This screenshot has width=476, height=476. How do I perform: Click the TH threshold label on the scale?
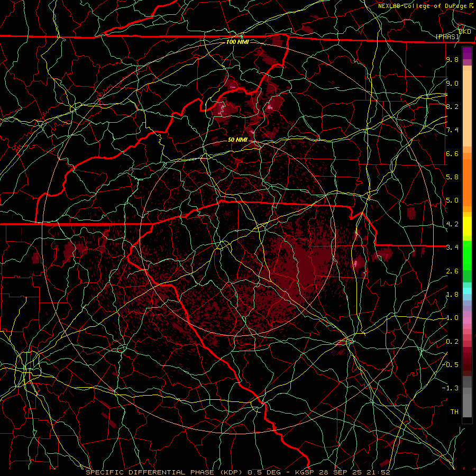point(454,412)
